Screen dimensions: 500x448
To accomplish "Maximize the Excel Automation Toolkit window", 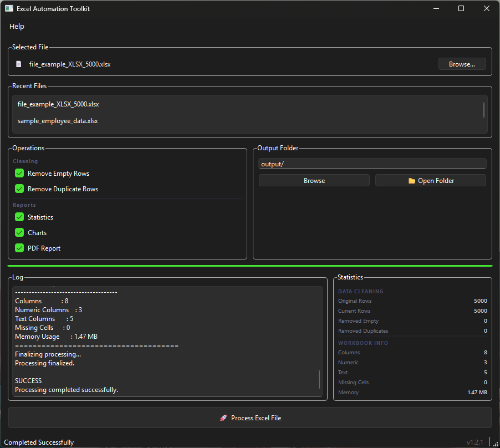I will pos(461,9).
